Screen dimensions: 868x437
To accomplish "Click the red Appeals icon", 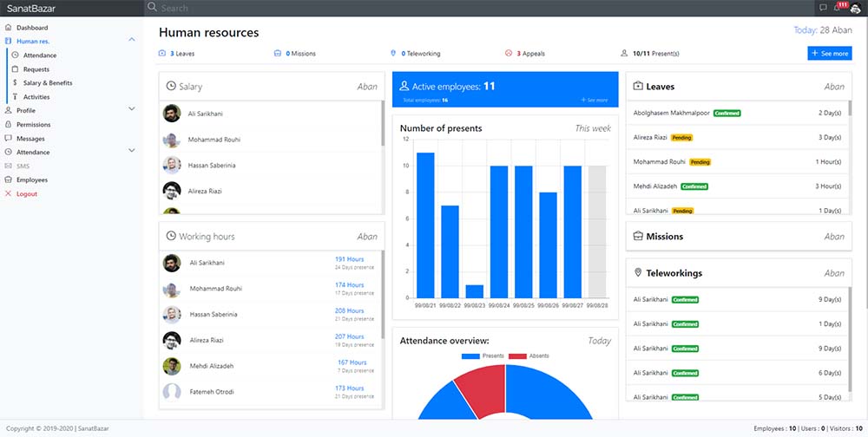I will tap(509, 54).
